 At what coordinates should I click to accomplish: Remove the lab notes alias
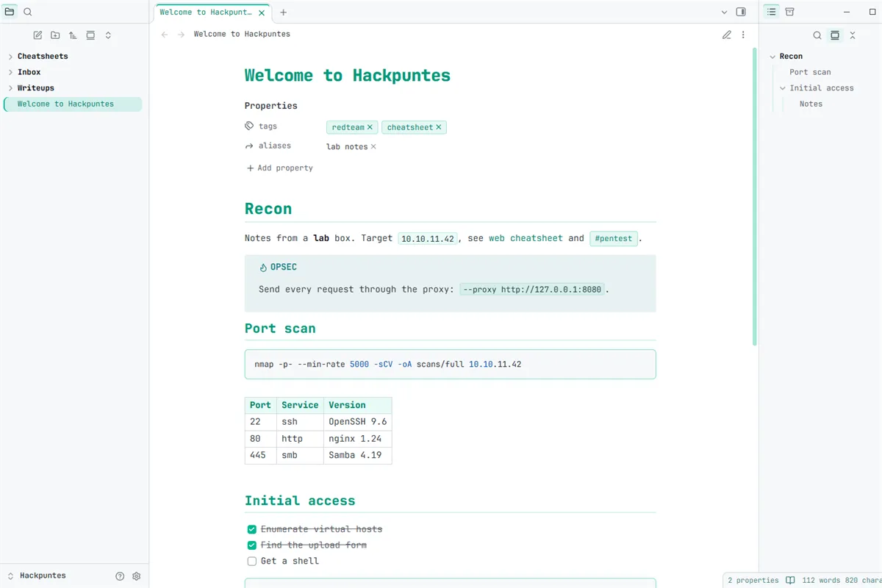[x=373, y=146]
